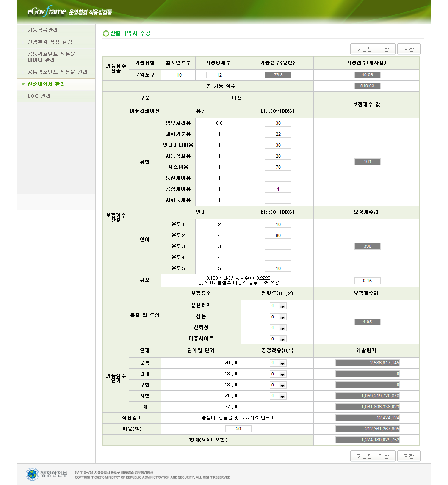
Task: Click the arrow icon next to 산출내역서 관리
Action: point(23,84)
